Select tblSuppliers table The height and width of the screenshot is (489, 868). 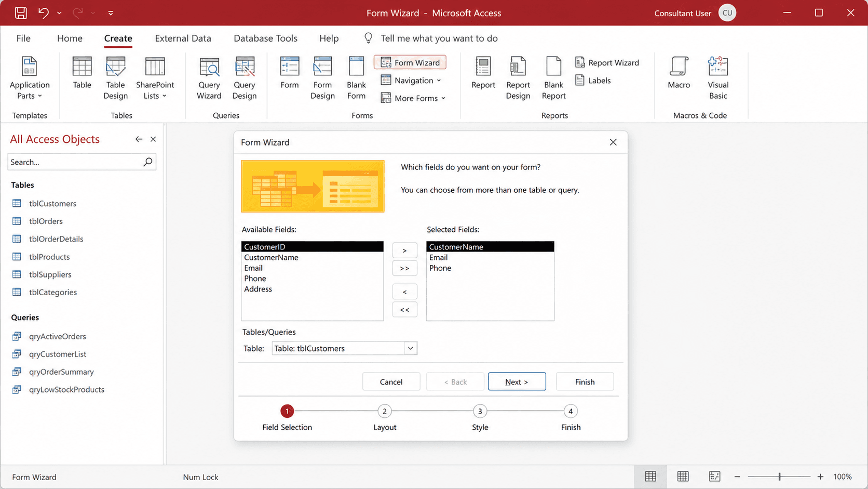point(50,274)
